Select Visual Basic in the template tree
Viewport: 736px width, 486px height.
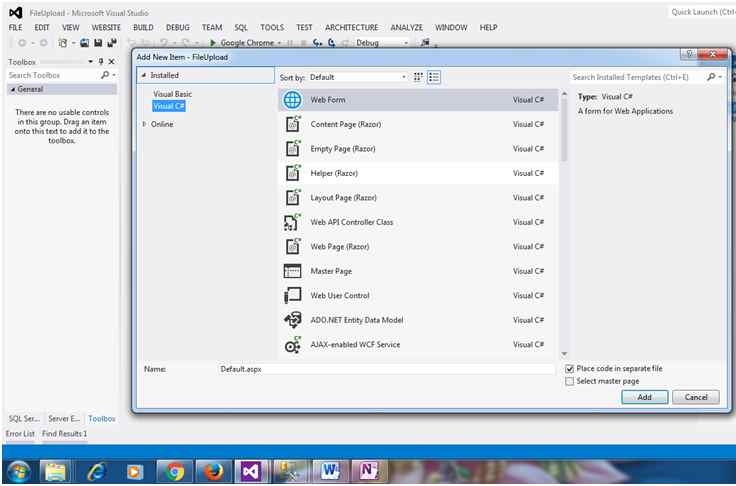click(x=172, y=94)
